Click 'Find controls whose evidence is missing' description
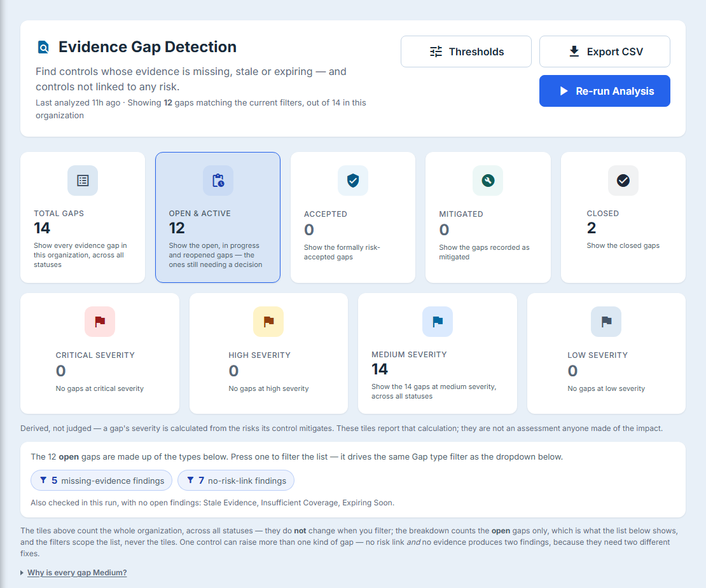This screenshot has height=588, width=706. click(191, 79)
